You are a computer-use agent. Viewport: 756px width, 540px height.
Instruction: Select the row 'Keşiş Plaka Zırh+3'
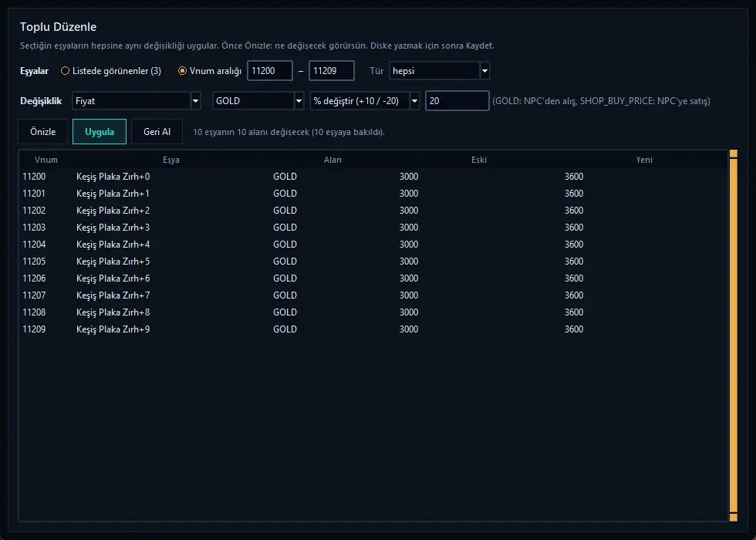pyautogui.click(x=373, y=227)
